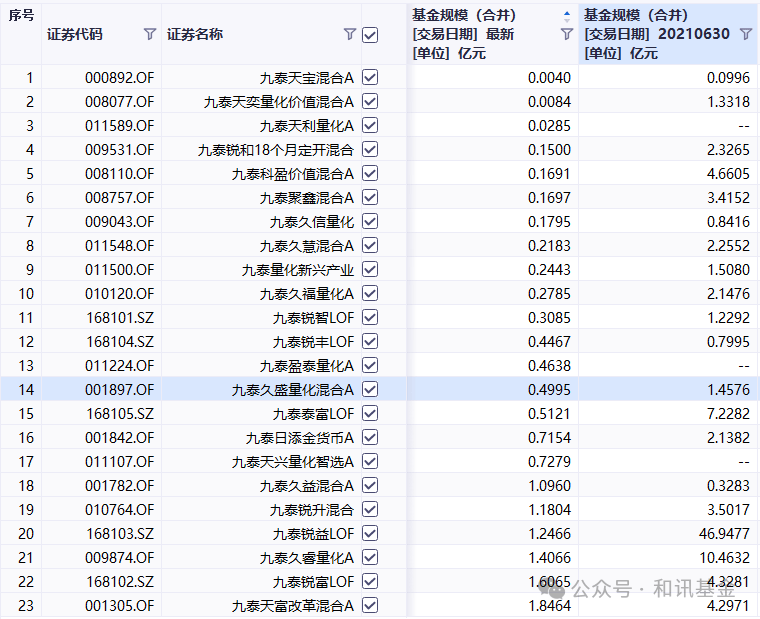Uncheck the 九泰量化新兴产业 checkbox
Viewport: 760px width, 619px height.
point(370,269)
